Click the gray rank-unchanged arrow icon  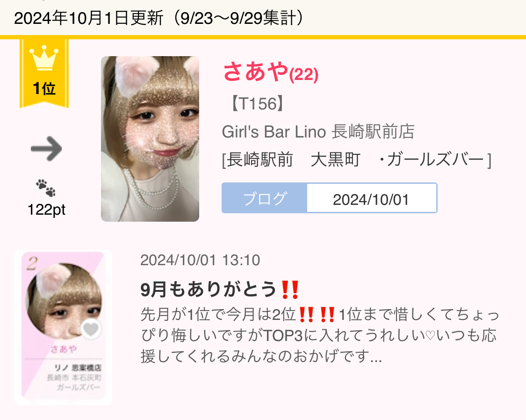(x=46, y=149)
